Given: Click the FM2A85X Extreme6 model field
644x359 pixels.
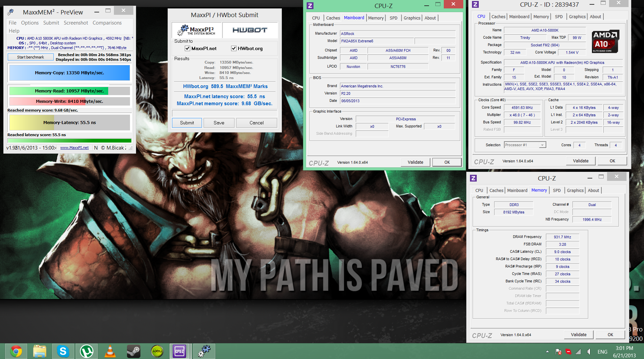Looking at the screenshot, I should [377, 41].
